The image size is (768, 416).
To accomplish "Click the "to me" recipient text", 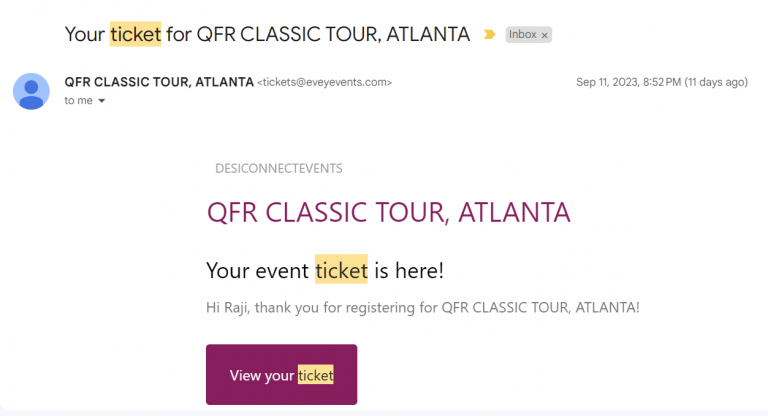I will click(x=77, y=101).
